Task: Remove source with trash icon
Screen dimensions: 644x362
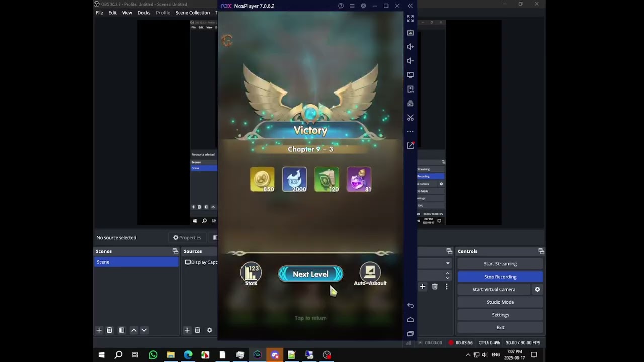Action: [197, 330]
